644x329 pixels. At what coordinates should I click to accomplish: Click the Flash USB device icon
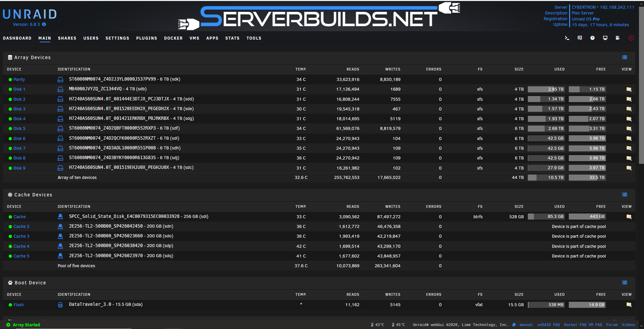pos(60,305)
